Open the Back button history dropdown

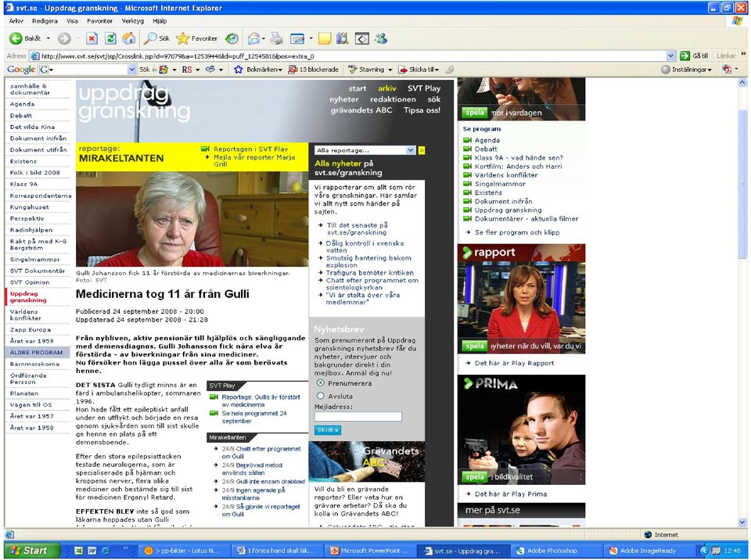click(49, 38)
